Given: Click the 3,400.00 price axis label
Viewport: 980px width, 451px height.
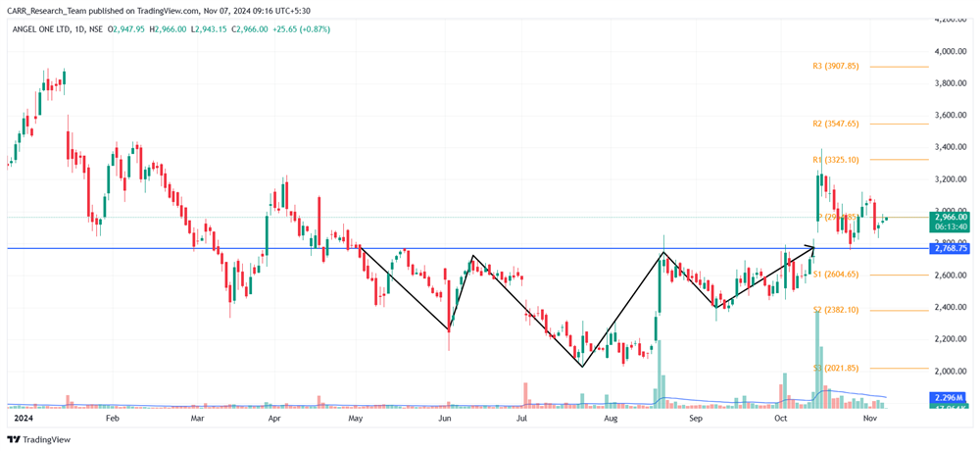Looking at the screenshot, I should point(951,147).
